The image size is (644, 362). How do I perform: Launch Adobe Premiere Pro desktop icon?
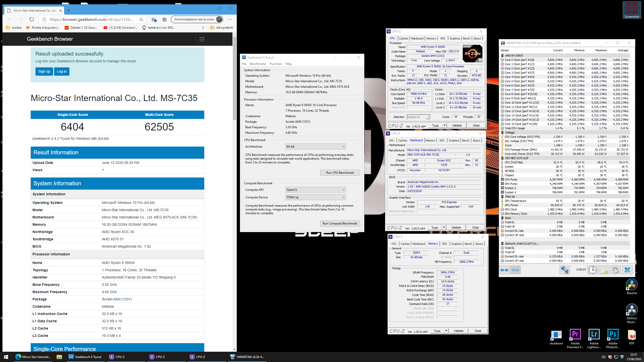(575, 339)
